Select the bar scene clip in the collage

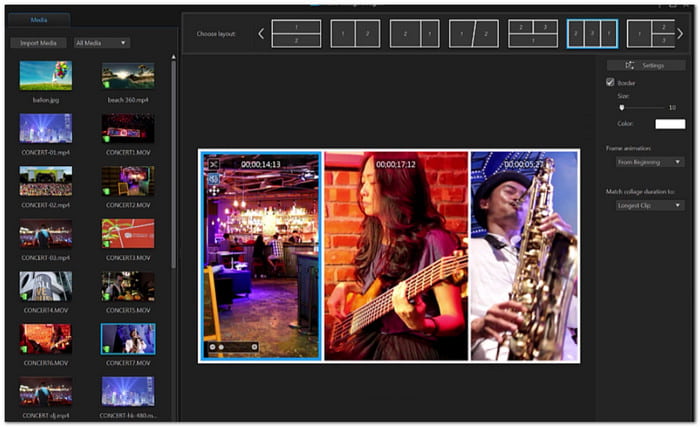[261, 255]
